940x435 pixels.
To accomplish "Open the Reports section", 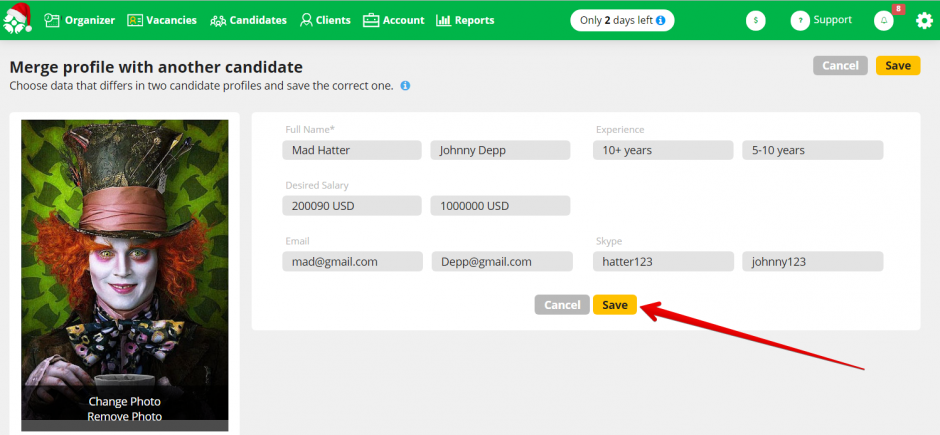I will [465, 20].
